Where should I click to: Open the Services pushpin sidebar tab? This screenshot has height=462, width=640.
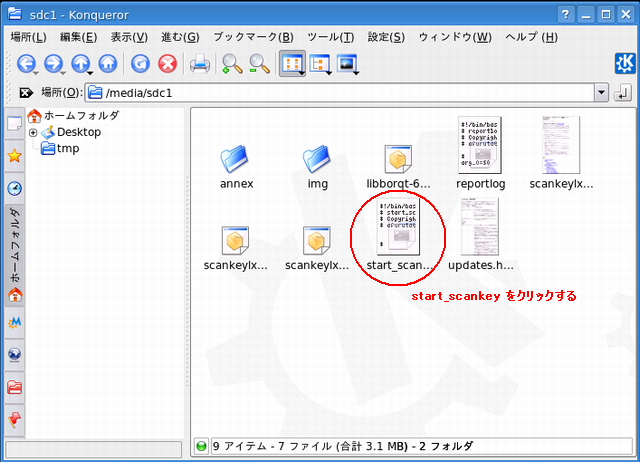[x=14, y=420]
